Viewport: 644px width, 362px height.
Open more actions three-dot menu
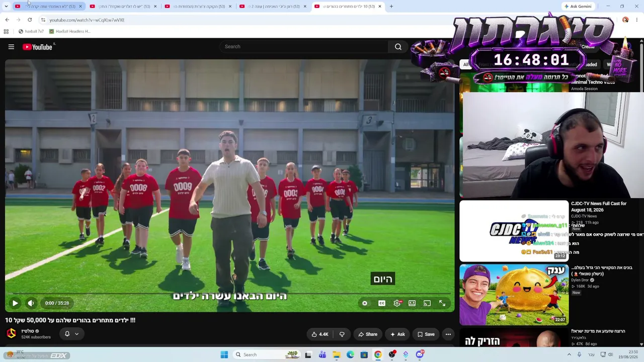(448, 334)
